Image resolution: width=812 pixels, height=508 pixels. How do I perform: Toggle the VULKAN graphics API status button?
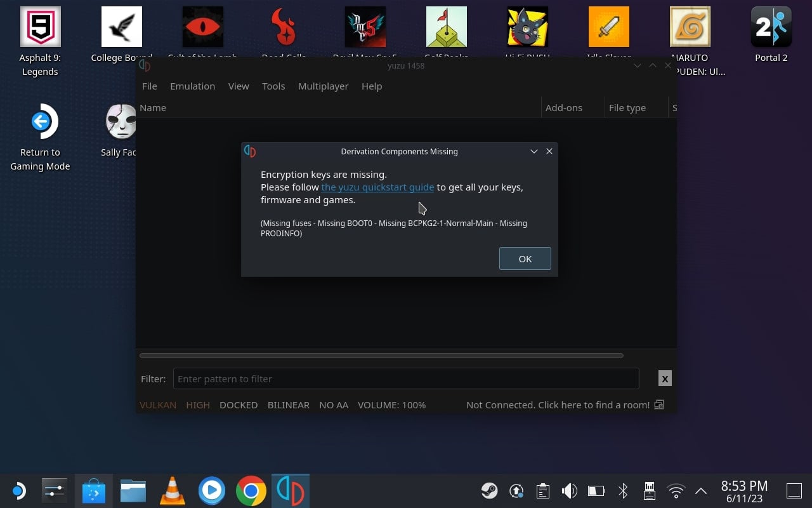[158, 404]
